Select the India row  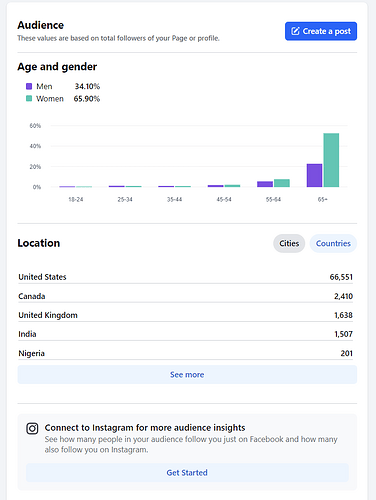point(185,334)
